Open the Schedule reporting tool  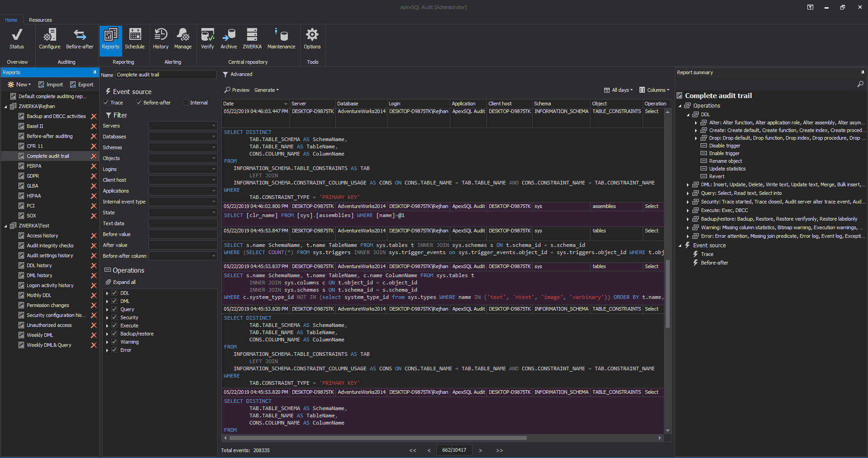tap(135, 39)
